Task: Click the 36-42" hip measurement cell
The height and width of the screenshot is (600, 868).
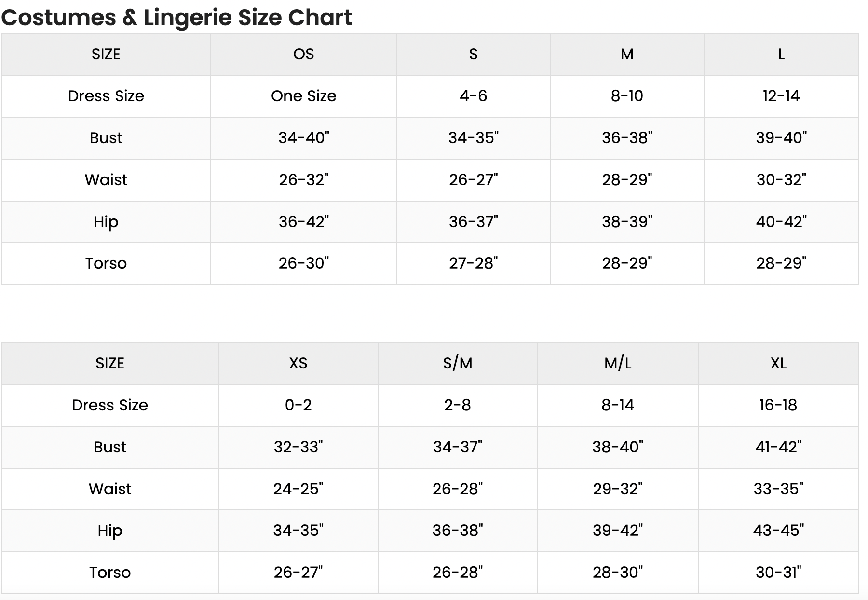Action: [303, 222]
